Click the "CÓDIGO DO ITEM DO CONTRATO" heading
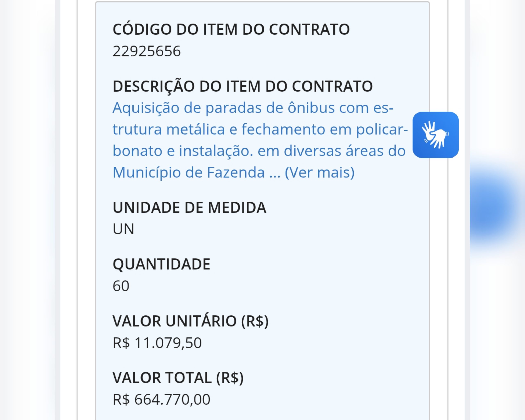This screenshot has width=525, height=420. tap(231, 30)
